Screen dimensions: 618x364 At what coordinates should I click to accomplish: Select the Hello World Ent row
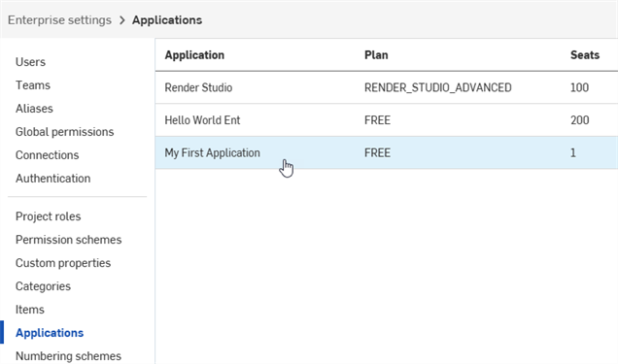pyautogui.click(x=387, y=120)
